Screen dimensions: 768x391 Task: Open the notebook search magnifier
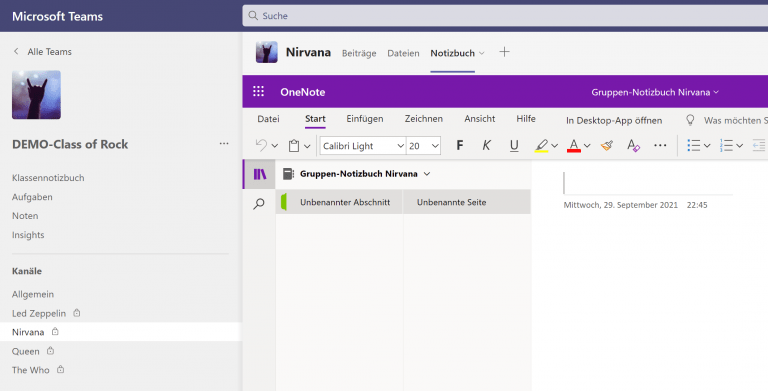(x=259, y=203)
